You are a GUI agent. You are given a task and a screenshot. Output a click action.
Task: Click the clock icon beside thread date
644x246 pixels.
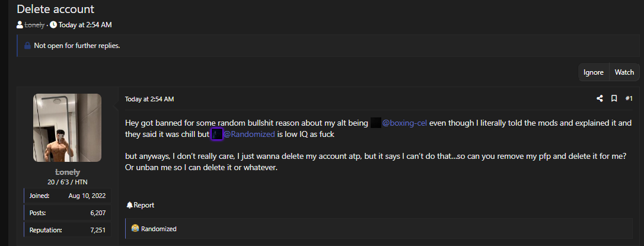coord(53,25)
